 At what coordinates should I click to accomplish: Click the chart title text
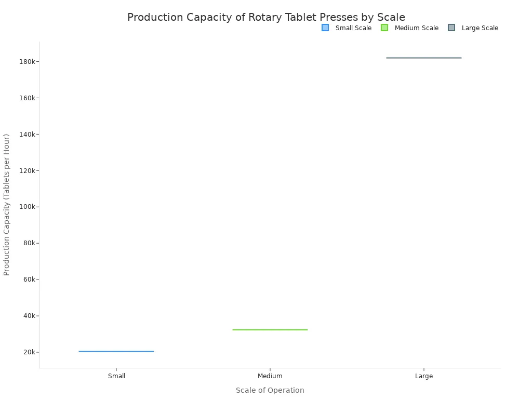pyautogui.click(x=266, y=18)
